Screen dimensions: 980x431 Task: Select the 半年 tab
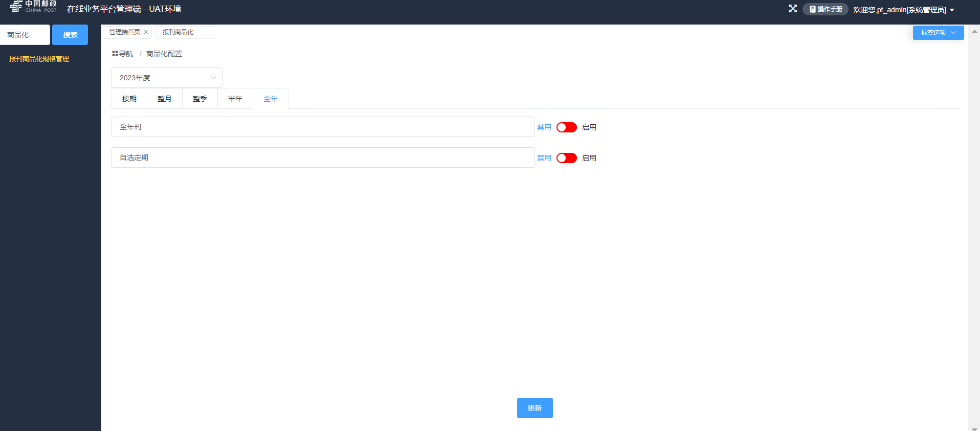[235, 99]
